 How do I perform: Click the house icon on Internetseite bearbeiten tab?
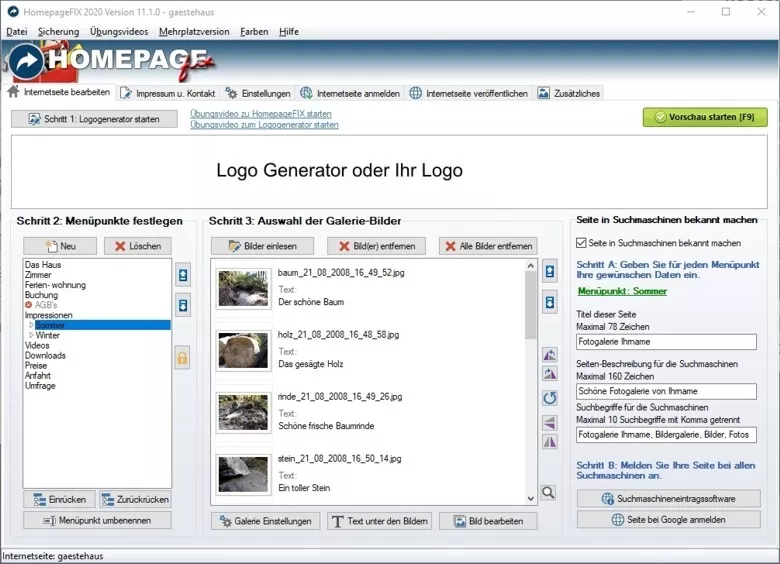point(13,92)
